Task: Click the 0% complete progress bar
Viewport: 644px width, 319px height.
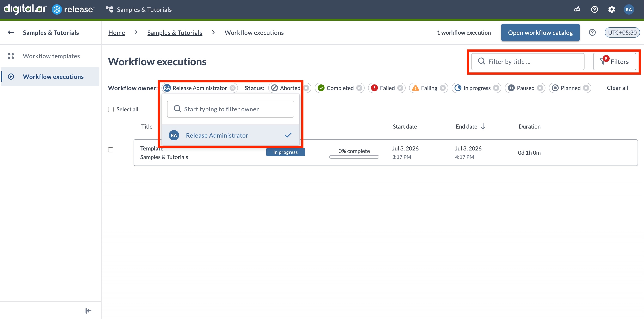Action: tap(354, 157)
